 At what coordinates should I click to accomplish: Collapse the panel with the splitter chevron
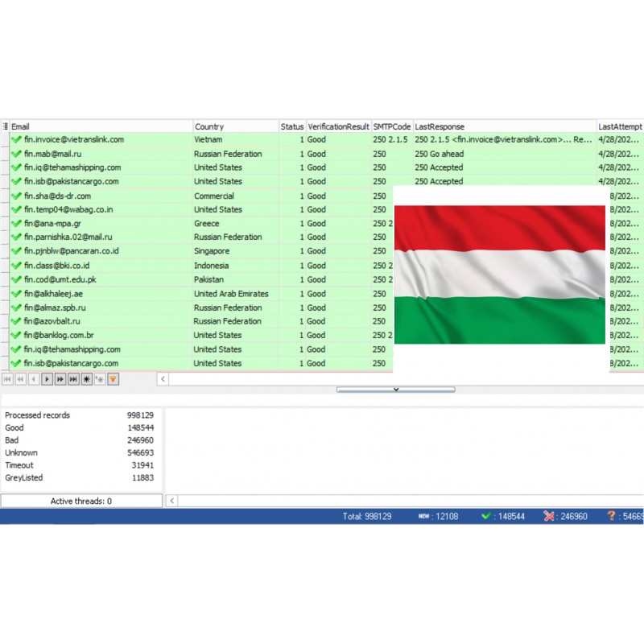point(395,390)
